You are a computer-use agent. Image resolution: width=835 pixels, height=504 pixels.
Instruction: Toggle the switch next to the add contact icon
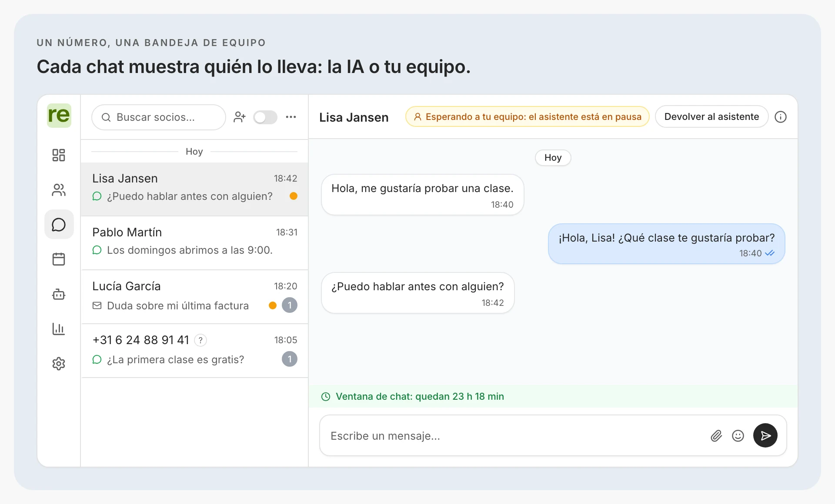tap(265, 117)
